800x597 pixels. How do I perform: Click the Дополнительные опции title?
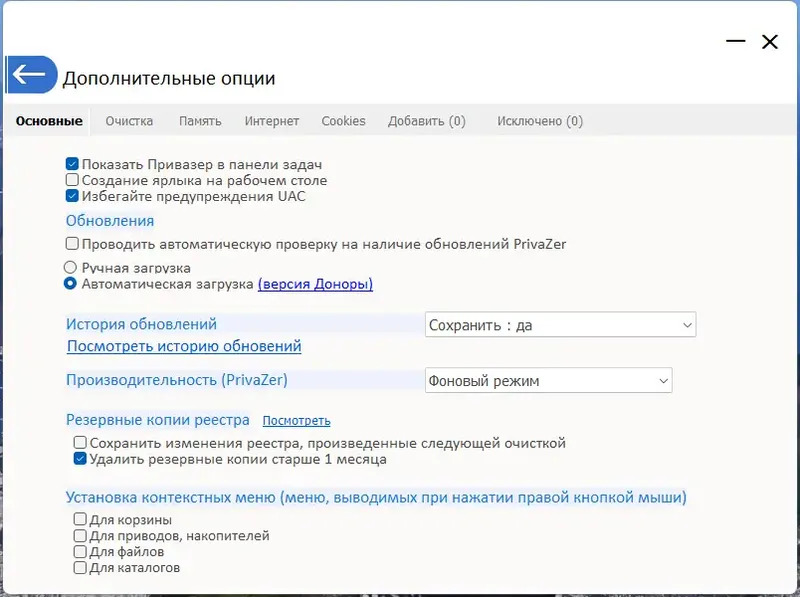[x=169, y=78]
